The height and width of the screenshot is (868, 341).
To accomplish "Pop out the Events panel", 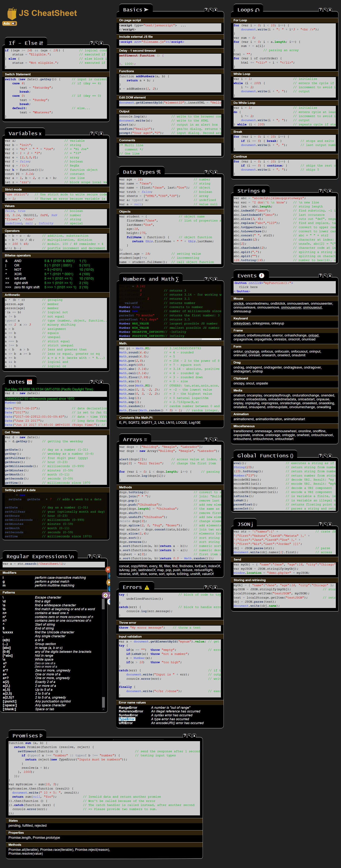I will pyautogui.click(x=325, y=276).
